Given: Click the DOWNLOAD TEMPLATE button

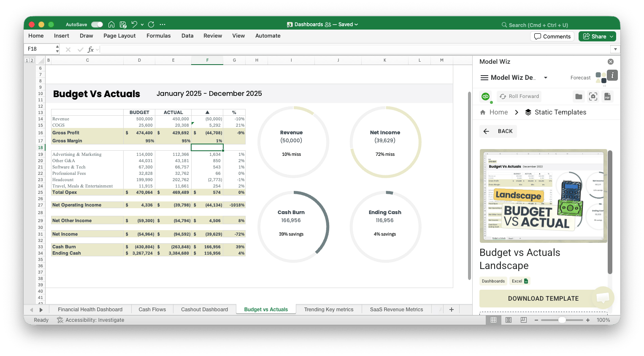Looking at the screenshot, I should click(x=543, y=299).
